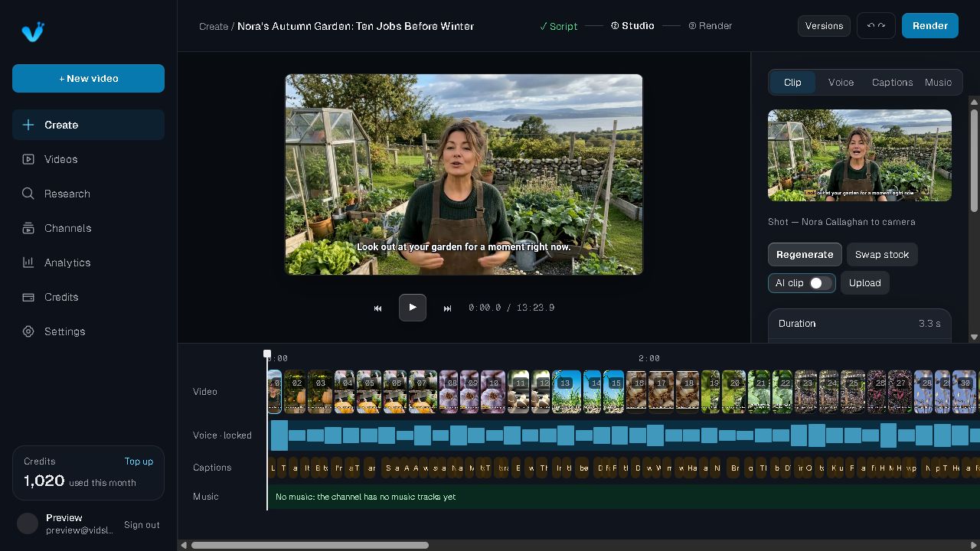
Task: Click timeline scrollbar left arrow
Action: click(x=184, y=545)
